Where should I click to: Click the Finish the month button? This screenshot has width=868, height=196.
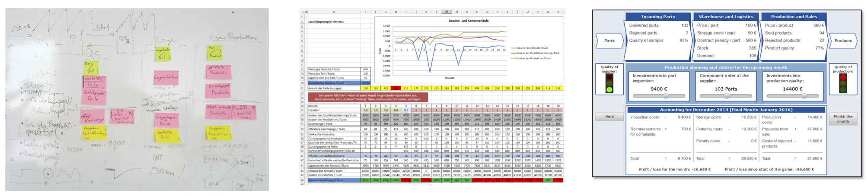(842, 119)
